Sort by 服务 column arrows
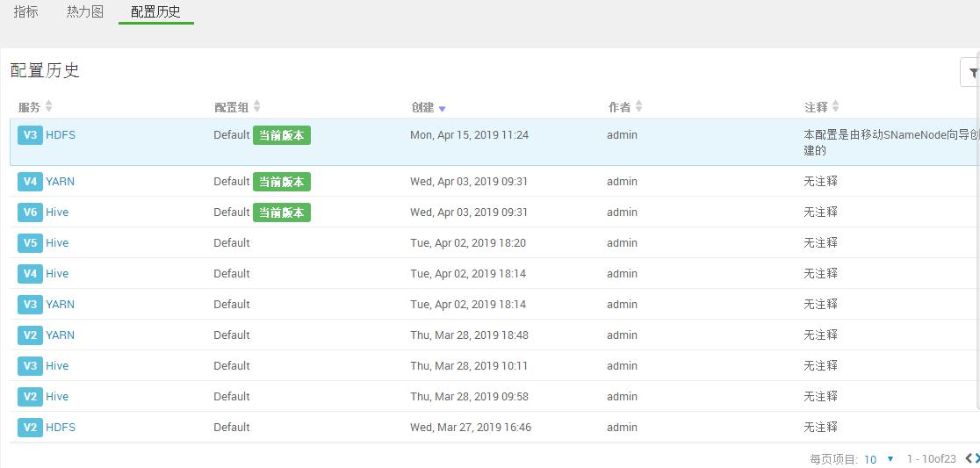The width and height of the screenshot is (980, 468). click(49, 106)
